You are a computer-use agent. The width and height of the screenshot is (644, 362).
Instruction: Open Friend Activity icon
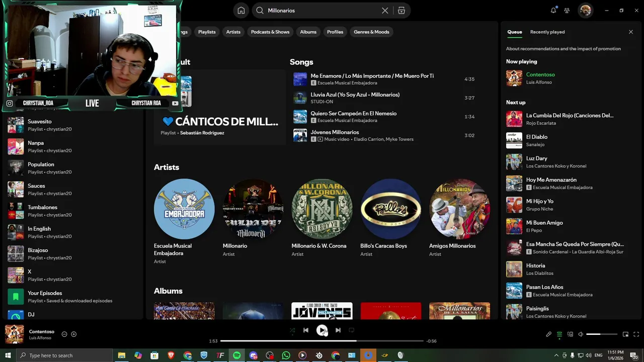[567, 11]
